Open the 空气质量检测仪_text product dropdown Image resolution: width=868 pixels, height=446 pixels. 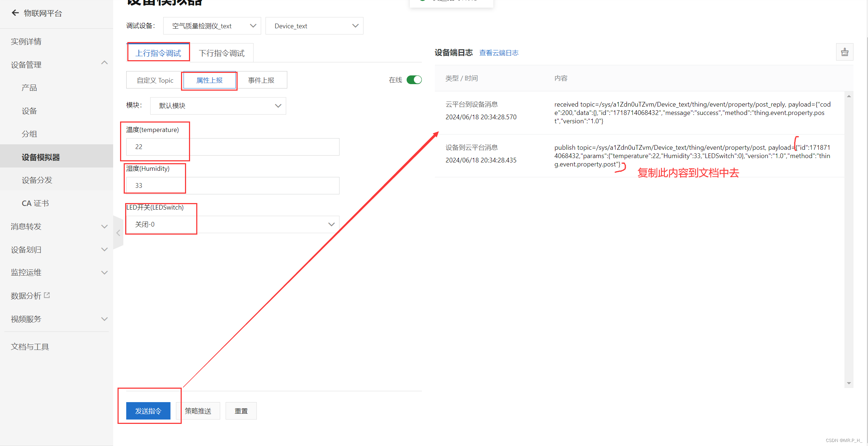click(212, 26)
